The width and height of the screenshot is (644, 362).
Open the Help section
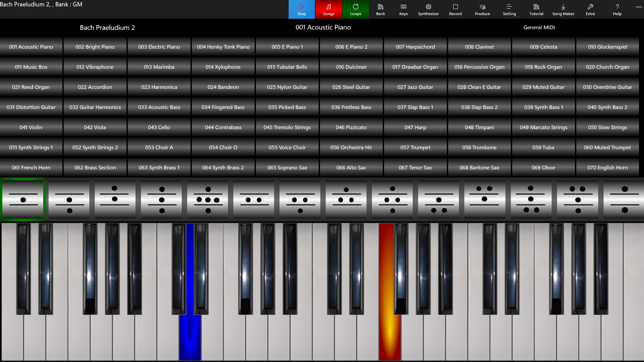617,9
